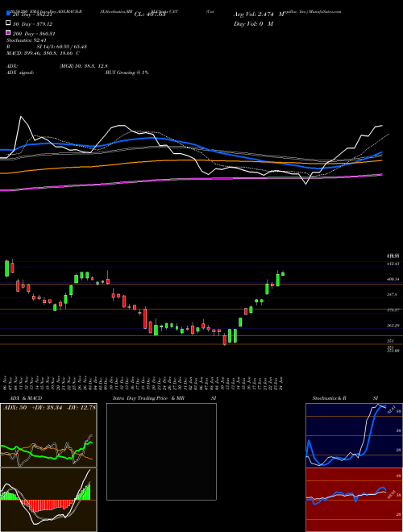Image resolution: width=403 pixels, height=532 pixels.
Task: Click the Stochastics: 92.41 line
Action: point(27,40)
